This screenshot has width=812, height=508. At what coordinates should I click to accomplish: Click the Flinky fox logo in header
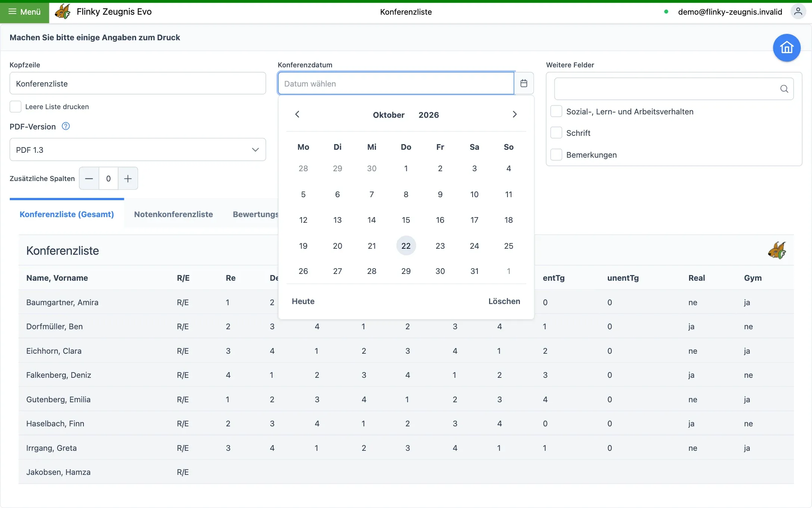coord(63,12)
